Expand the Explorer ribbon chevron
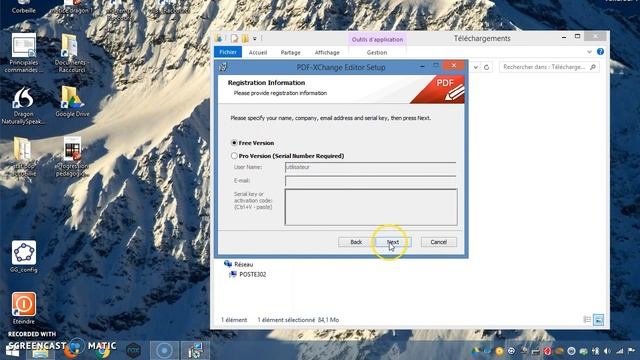This screenshot has width=640, height=360. pyautogui.click(x=589, y=52)
